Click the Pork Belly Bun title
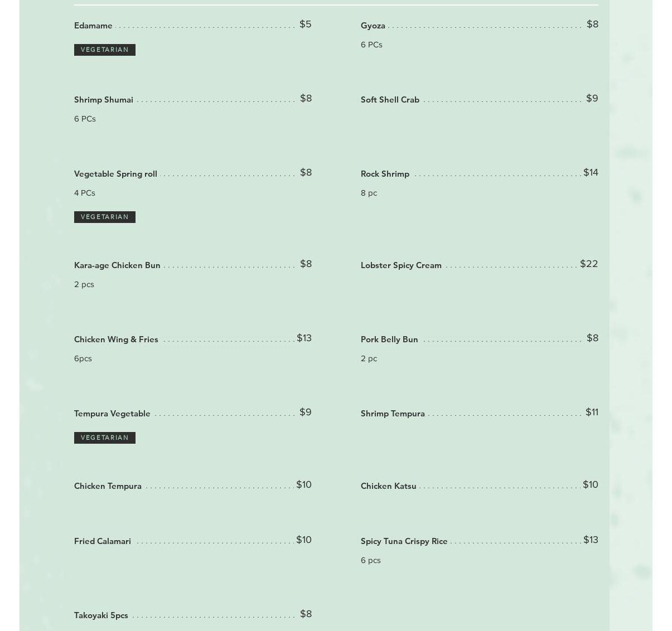Image resolution: width=672 pixels, height=631 pixels. click(x=389, y=339)
